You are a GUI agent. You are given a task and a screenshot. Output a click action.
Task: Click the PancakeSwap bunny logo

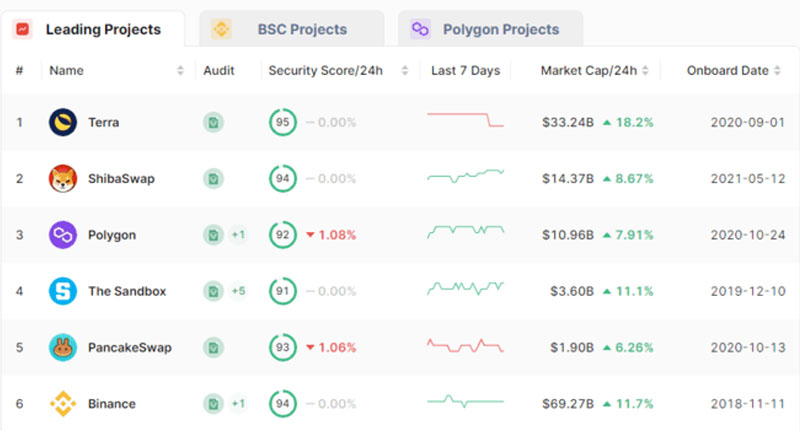[x=63, y=348]
